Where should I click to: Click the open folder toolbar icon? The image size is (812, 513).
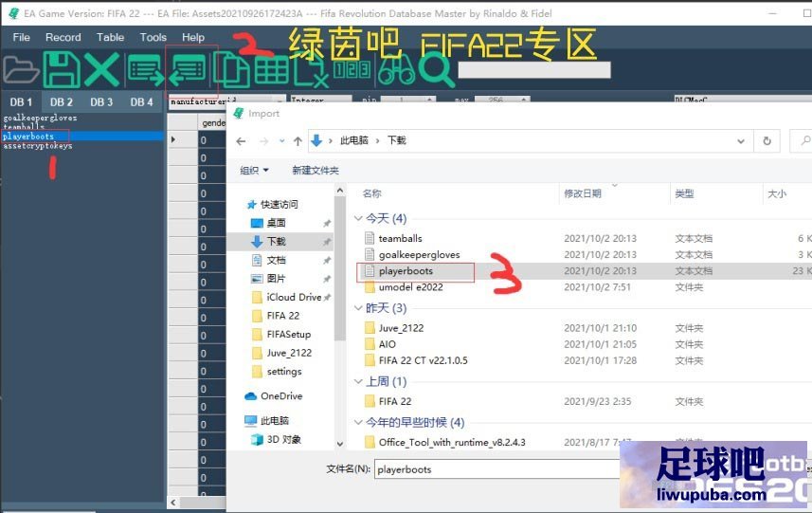click(21, 70)
